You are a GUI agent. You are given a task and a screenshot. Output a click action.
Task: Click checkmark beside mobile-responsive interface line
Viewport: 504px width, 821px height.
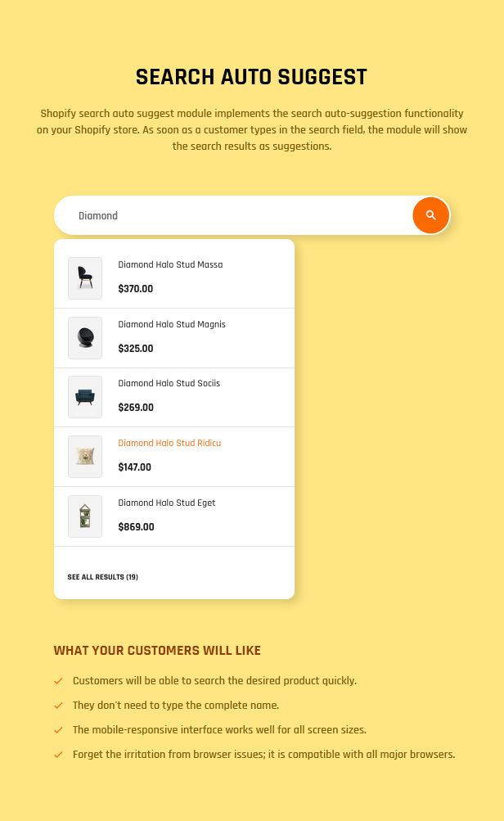58,730
